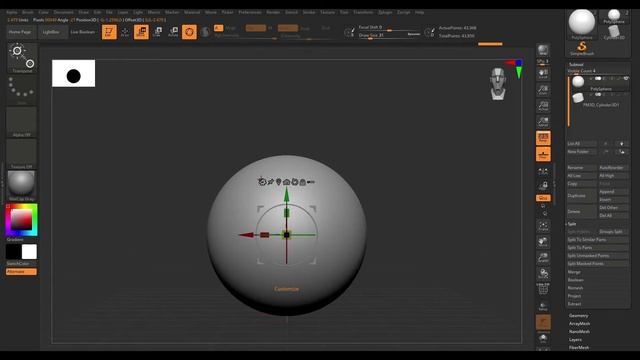Viewport: 640px width, 360px height.
Task: Click the Move view icon on right shelf
Action: [543, 242]
